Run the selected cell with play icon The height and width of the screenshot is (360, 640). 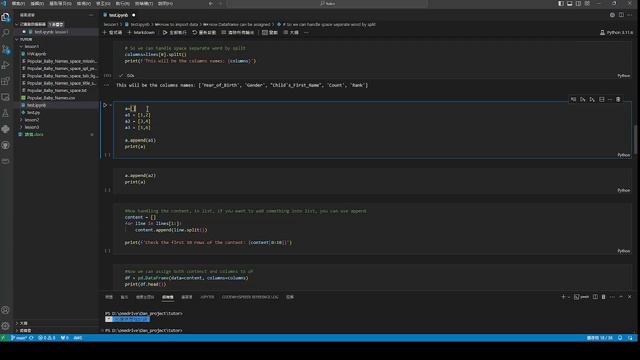pyautogui.click(x=105, y=105)
